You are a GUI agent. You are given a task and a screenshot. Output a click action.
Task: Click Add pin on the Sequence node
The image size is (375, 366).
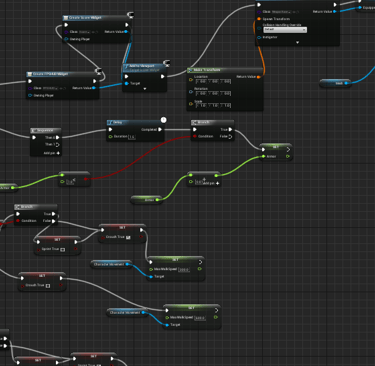click(x=52, y=153)
